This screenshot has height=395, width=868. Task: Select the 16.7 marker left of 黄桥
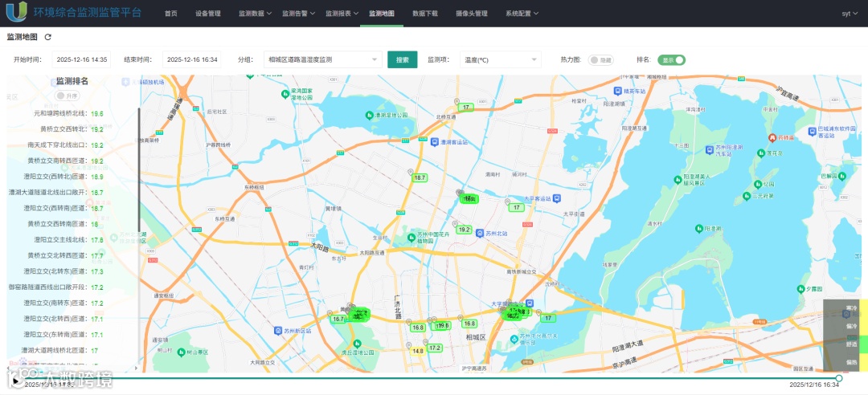click(338, 320)
